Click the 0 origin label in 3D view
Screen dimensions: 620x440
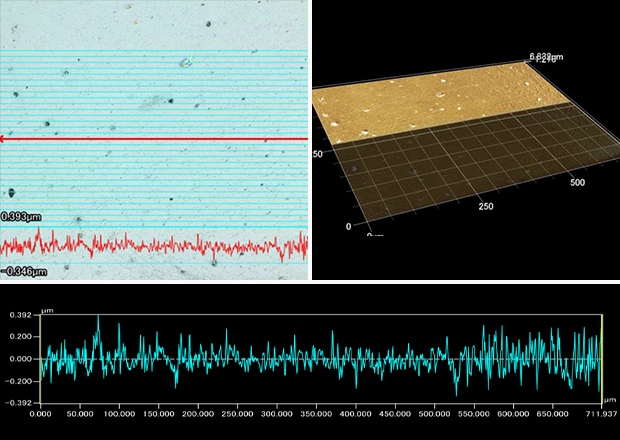coord(348,227)
